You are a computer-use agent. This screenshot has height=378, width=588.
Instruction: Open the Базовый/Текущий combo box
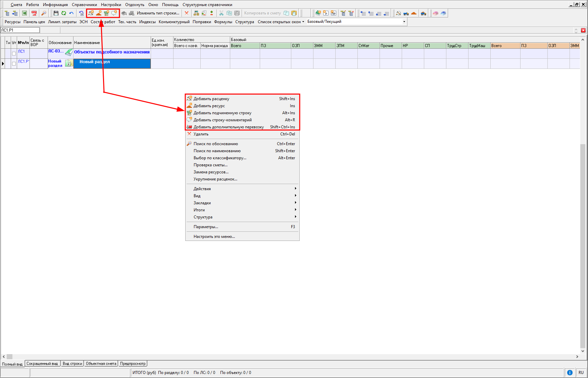(x=404, y=22)
